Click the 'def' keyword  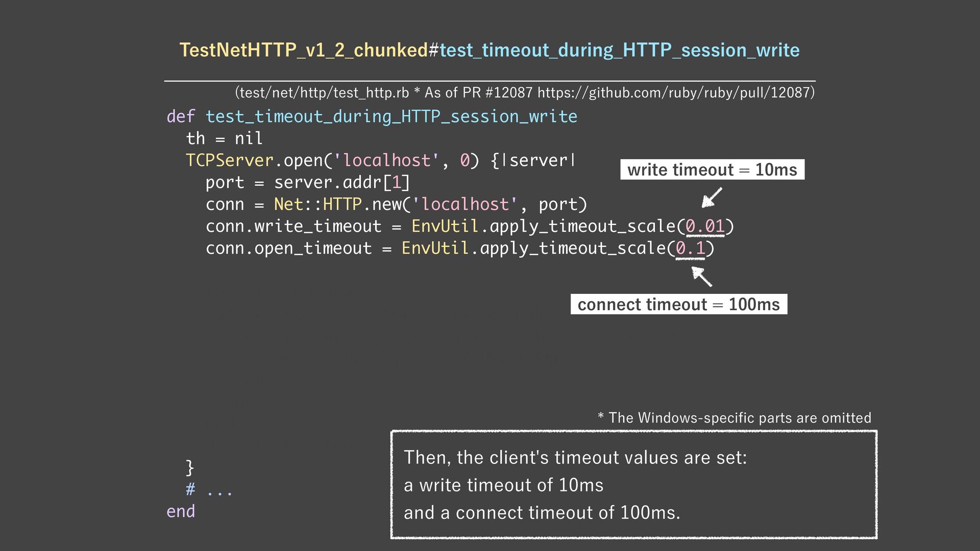click(x=181, y=117)
